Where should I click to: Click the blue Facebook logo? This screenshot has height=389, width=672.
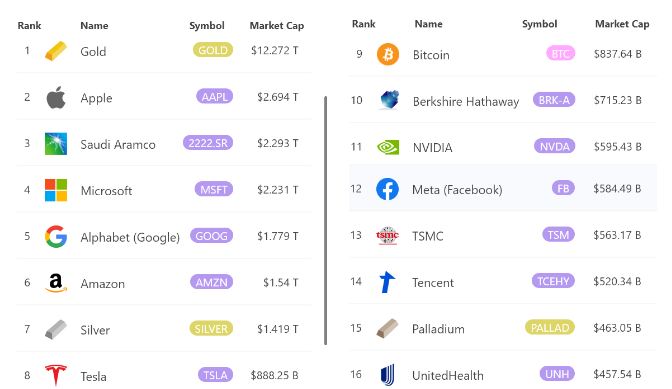[387, 189]
